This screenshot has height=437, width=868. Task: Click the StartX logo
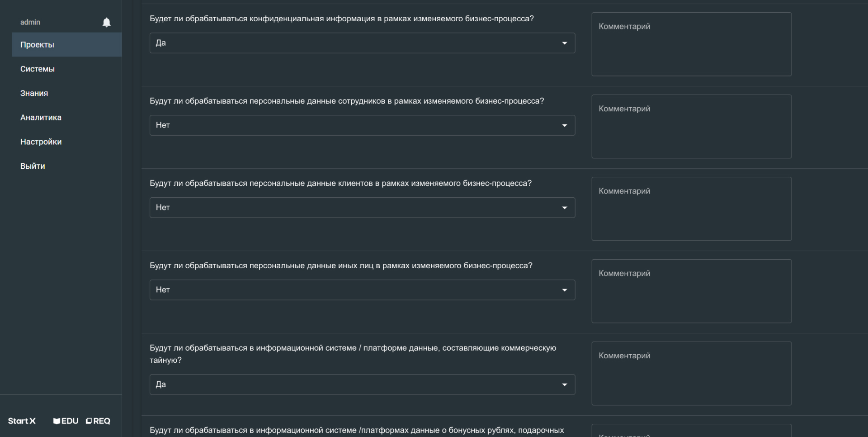click(x=22, y=421)
